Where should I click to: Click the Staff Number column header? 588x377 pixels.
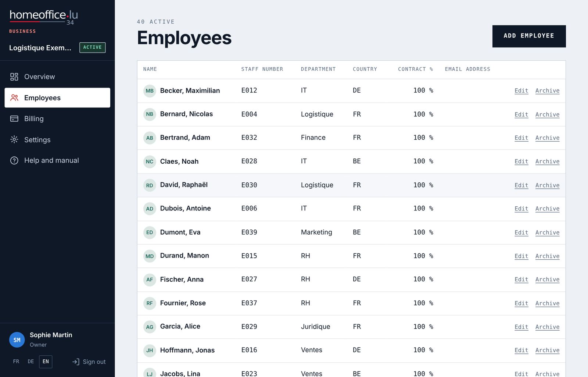point(262,69)
